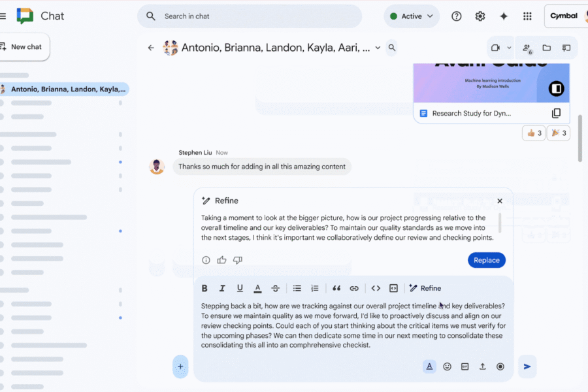The image size is (588, 392).
Task: Apply italic formatting to the message text
Action: pyautogui.click(x=222, y=287)
